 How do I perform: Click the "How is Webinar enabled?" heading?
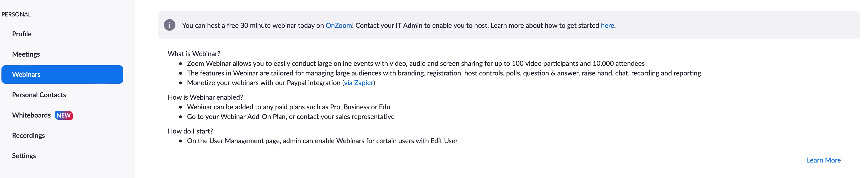pos(205,97)
